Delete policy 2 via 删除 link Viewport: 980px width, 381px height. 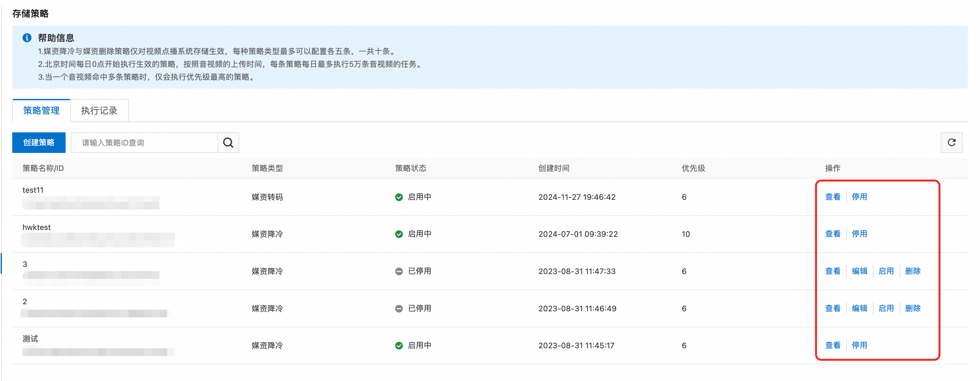pyautogui.click(x=912, y=308)
